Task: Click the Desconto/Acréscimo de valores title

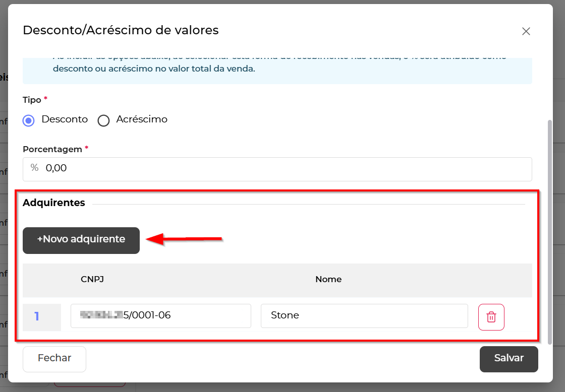Action: [121, 30]
